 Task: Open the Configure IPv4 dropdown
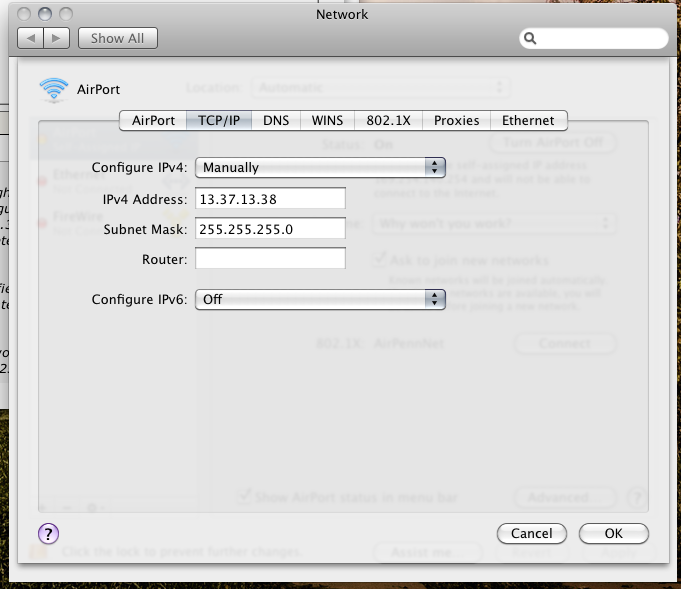click(x=321, y=168)
